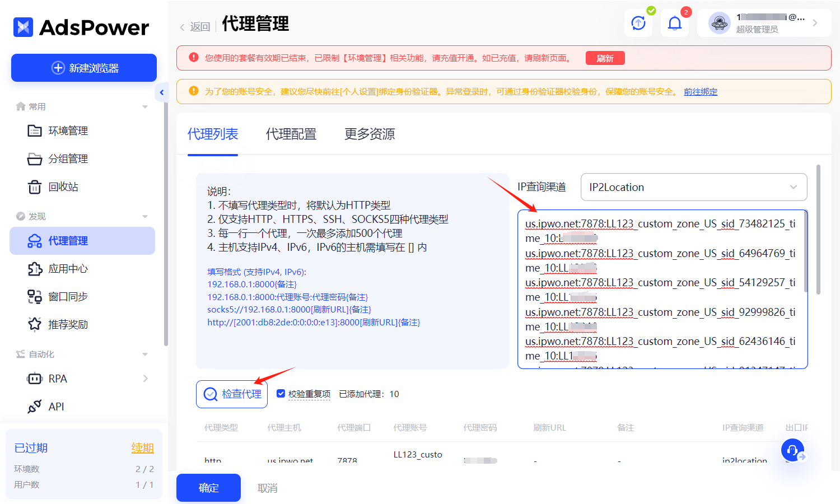Click the 新建浏览器 button
The image size is (840, 504).
point(84,68)
